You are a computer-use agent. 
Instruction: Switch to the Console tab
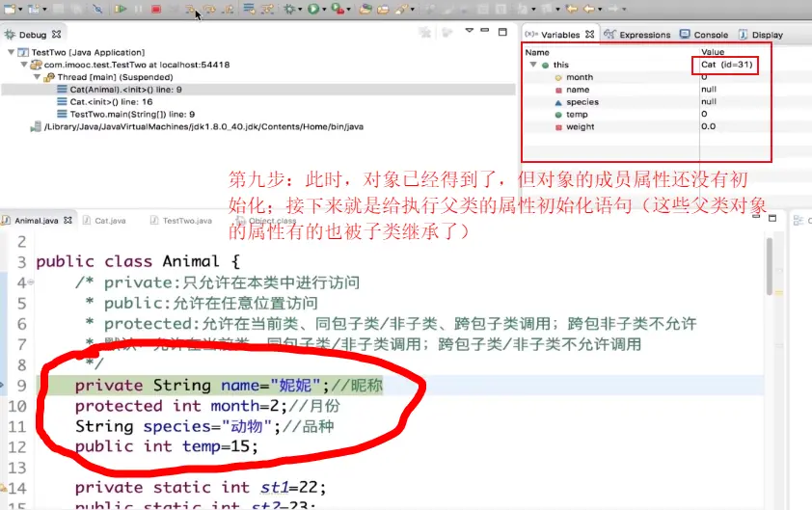[x=704, y=35]
